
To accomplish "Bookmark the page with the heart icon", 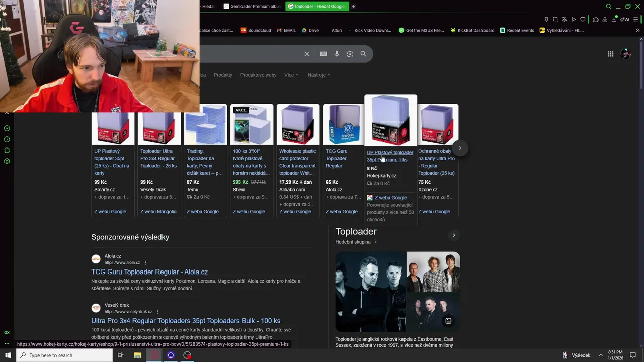I will [x=583, y=19].
